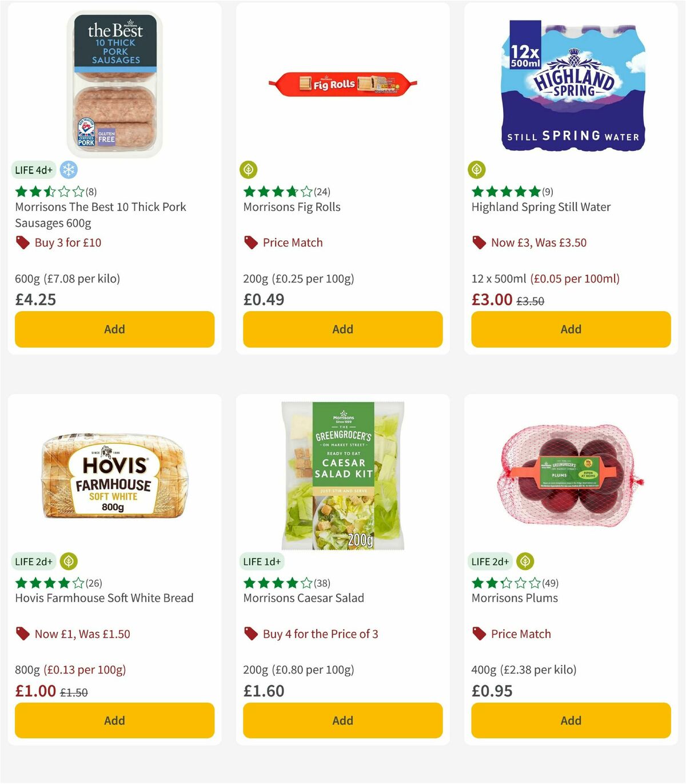Toggle the LIFE 4d+ badge on pork sausages
This screenshot has height=784, width=686.
(x=33, y=170)
